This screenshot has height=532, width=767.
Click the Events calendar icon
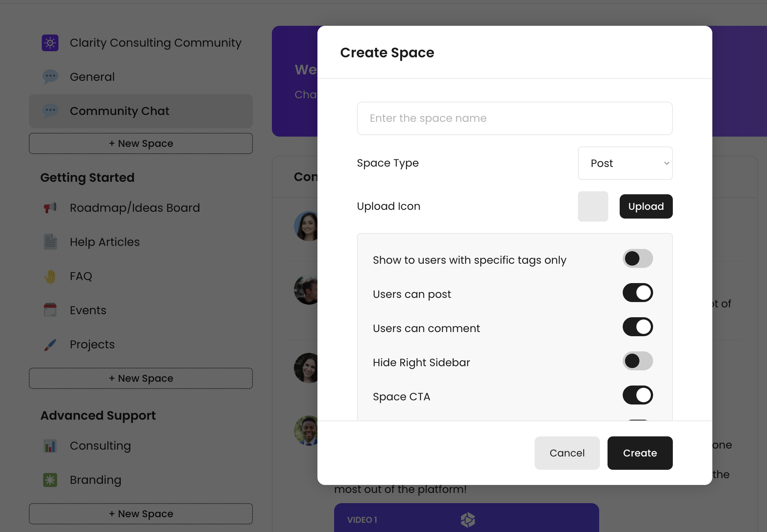[x=50, y=310]
